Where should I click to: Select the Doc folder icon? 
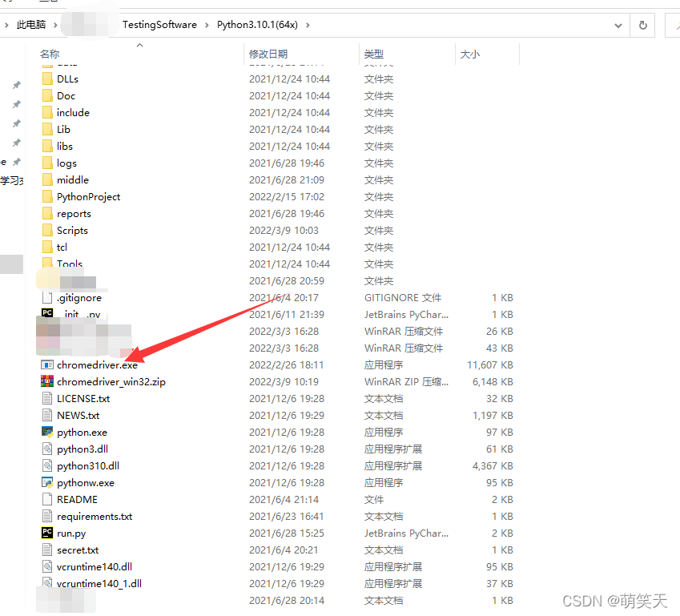pos(47,96)
